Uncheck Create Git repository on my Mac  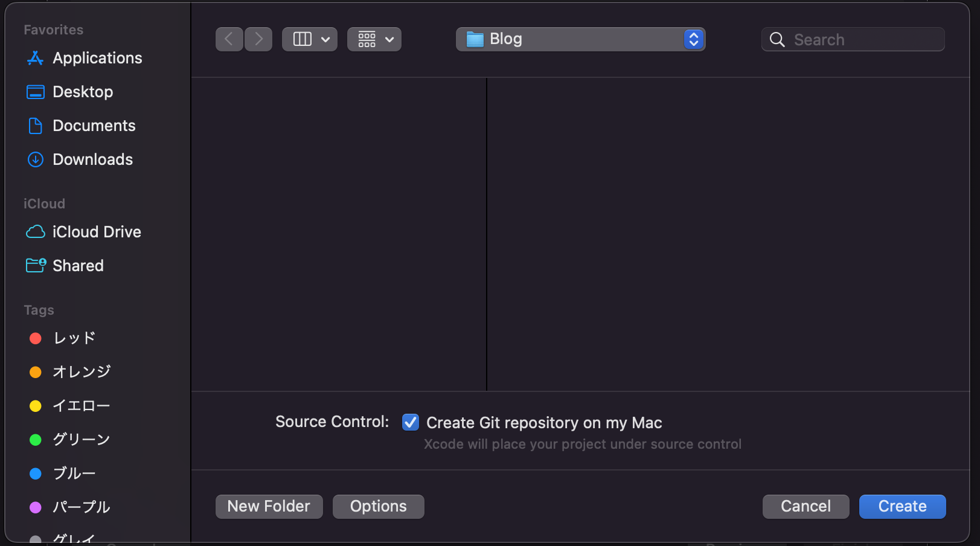[x=410, y=422]
